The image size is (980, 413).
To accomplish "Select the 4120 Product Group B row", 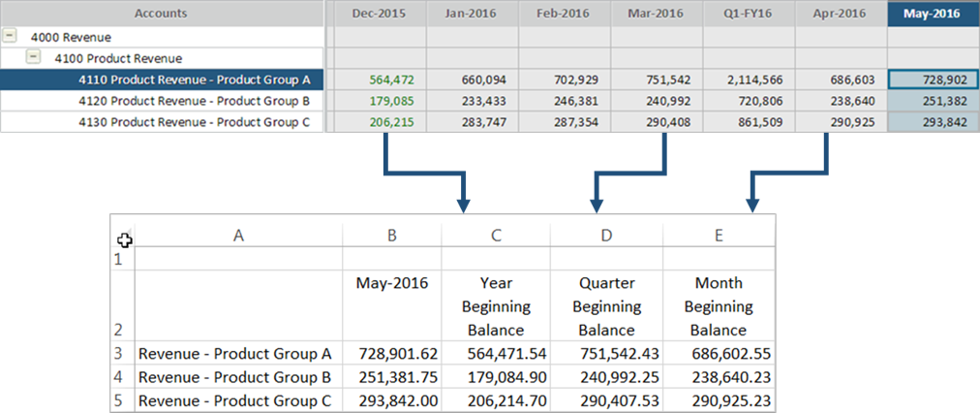I will (162, 101).
